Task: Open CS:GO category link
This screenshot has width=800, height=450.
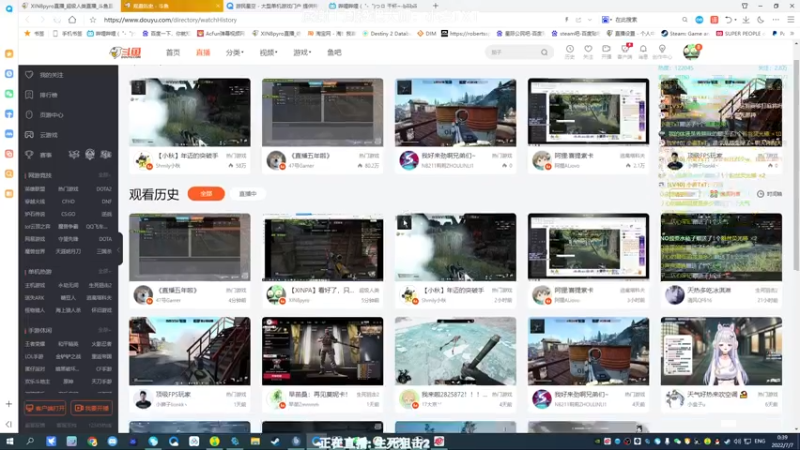Action: pos(68,214)
